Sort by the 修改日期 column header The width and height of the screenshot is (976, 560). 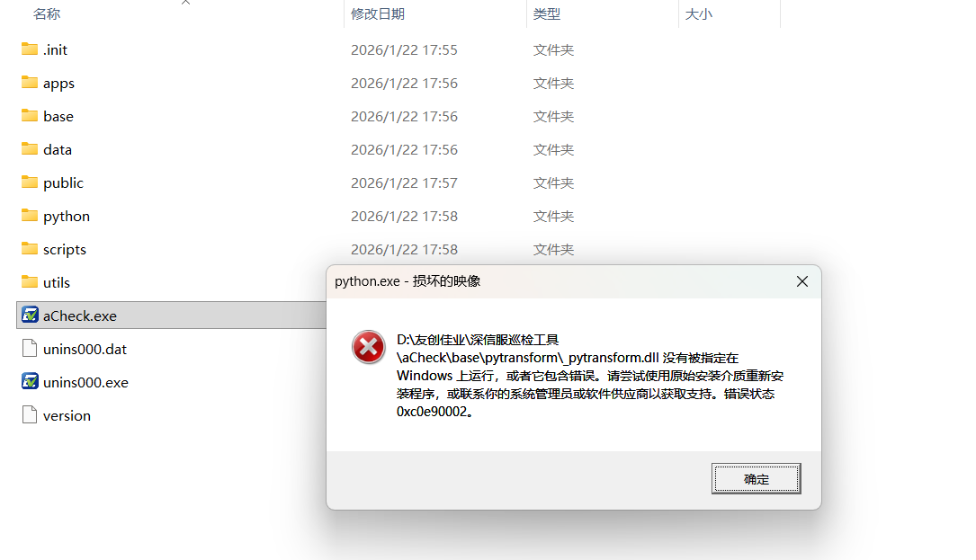pyautogui.click(x=378, y=13)
